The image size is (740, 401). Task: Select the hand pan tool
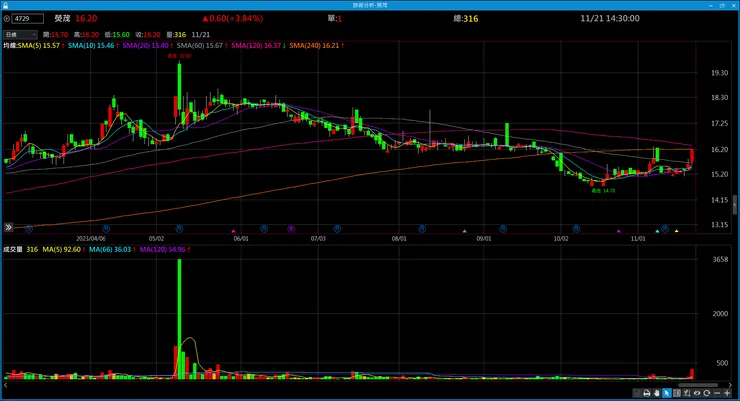656,393
